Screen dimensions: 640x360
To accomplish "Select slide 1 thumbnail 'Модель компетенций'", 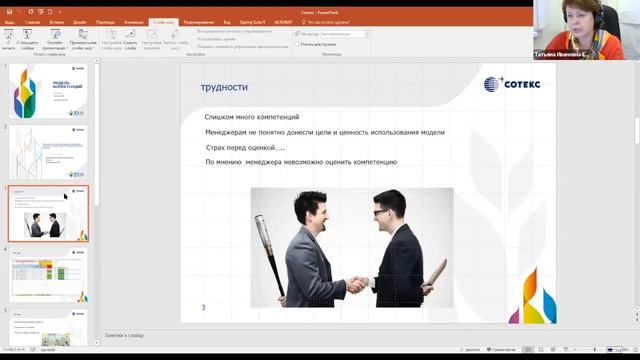I will pos(48,91).
